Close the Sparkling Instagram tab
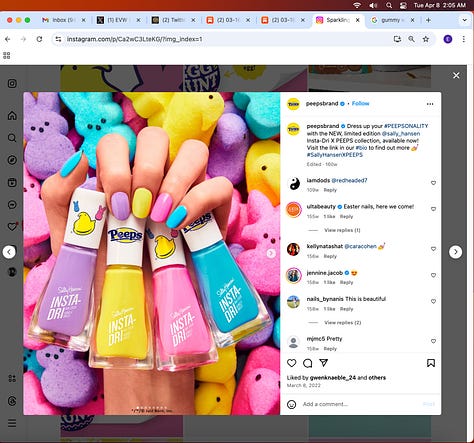474x443 pixels. click(358, 20)
